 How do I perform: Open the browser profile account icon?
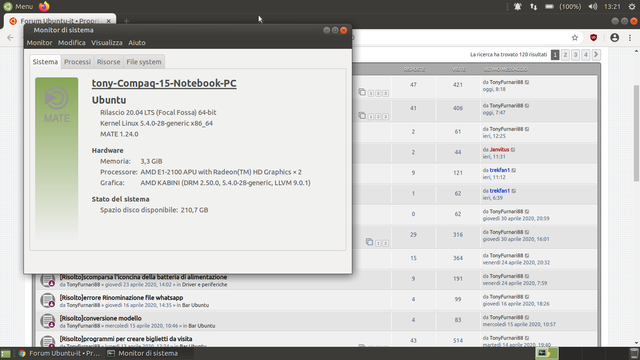(614, 38)
